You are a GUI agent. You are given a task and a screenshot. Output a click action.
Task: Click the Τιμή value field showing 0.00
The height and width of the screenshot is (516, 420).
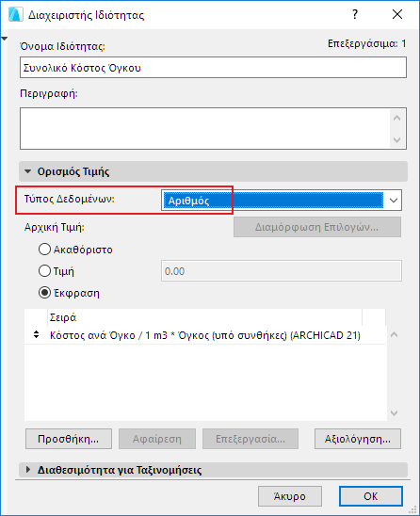[282, 271]
